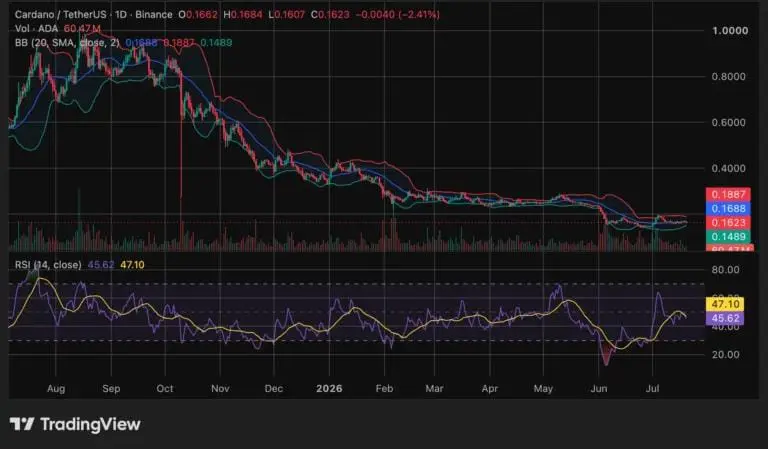The height and width of the screenshot is (449, 768).
Task: Click the open value O0.1662
Action: [x=198, y=15]
